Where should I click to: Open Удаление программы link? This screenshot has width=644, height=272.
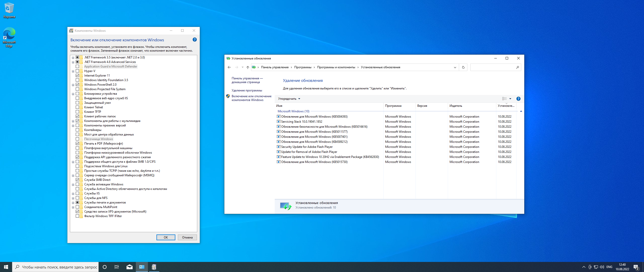tap(247, 90)
